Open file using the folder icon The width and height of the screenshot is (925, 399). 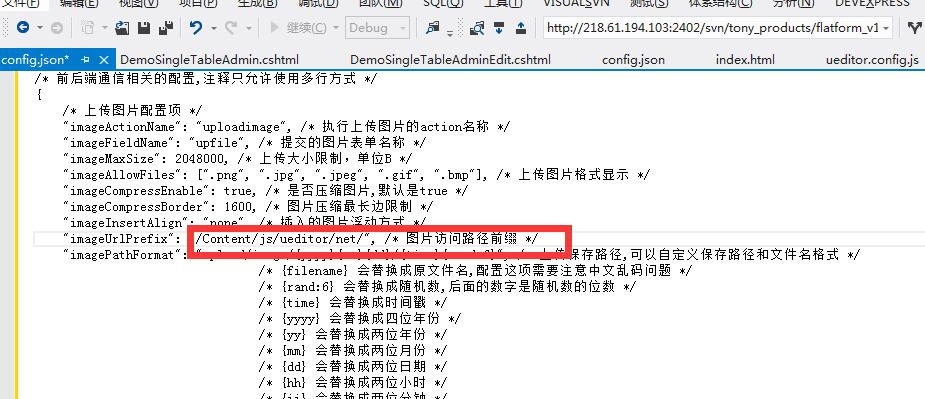point(122,28)
